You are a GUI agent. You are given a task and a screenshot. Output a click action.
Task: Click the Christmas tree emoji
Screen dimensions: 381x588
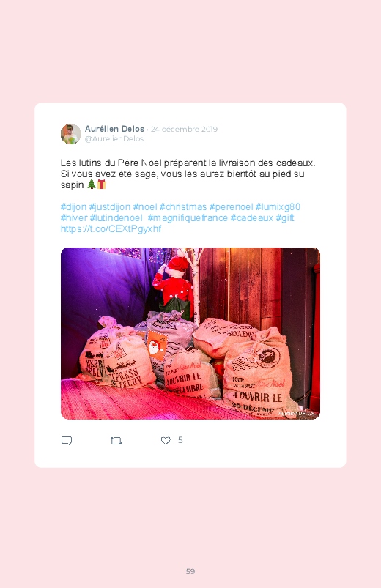tap(91, 185)
